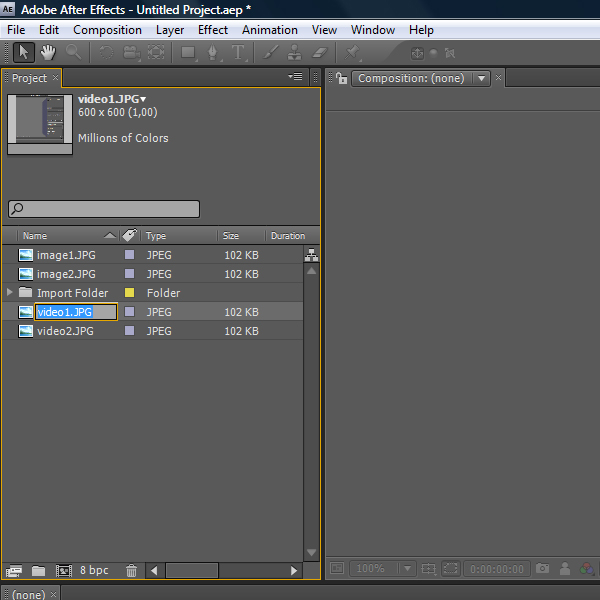Screen dimensions: 600x600
Task: Select the Hand tool
Action: pyautogui.click(x=48, y=52)
